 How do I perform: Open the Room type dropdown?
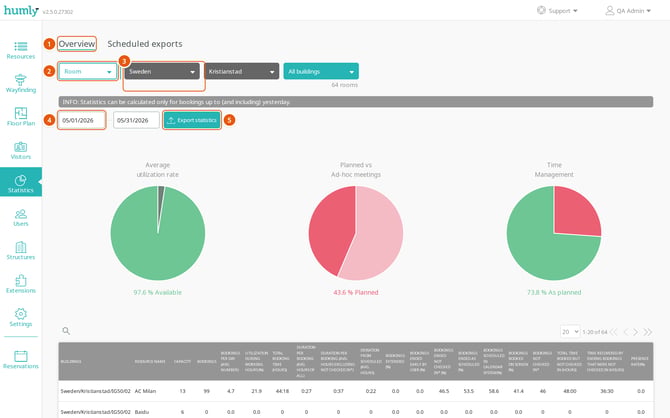pyautogui.click(x=88, y=71)
